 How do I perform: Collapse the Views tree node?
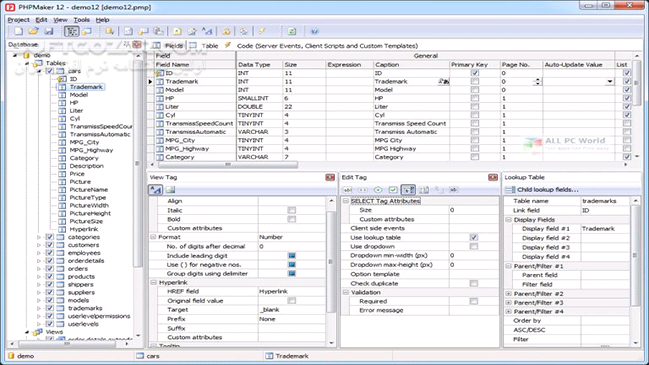pyautogui.click(x=27, y=332)
